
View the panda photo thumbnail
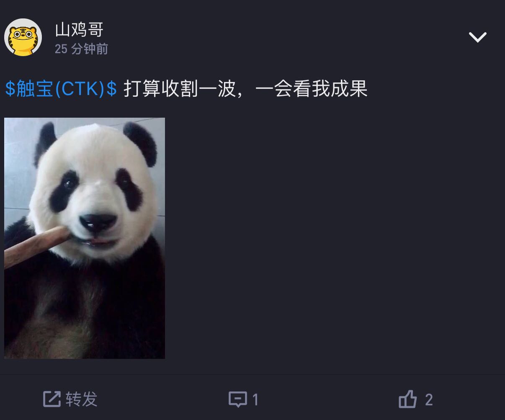tap(85, 238)
